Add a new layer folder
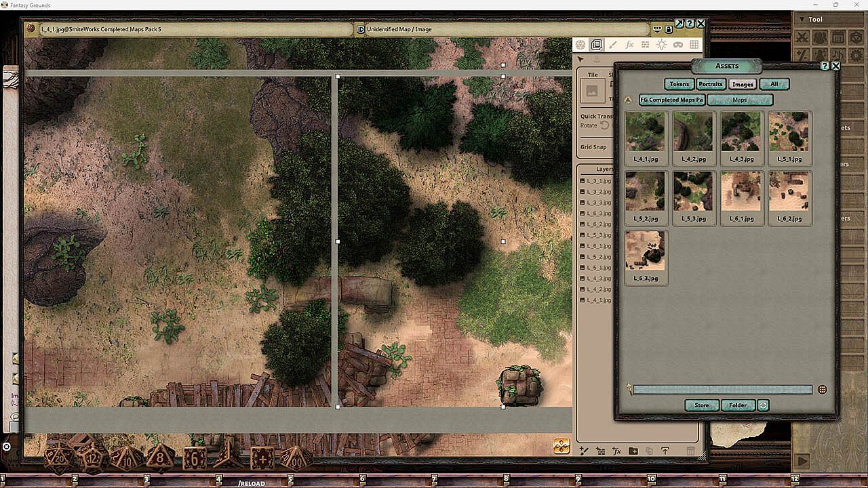 (633, 451)
